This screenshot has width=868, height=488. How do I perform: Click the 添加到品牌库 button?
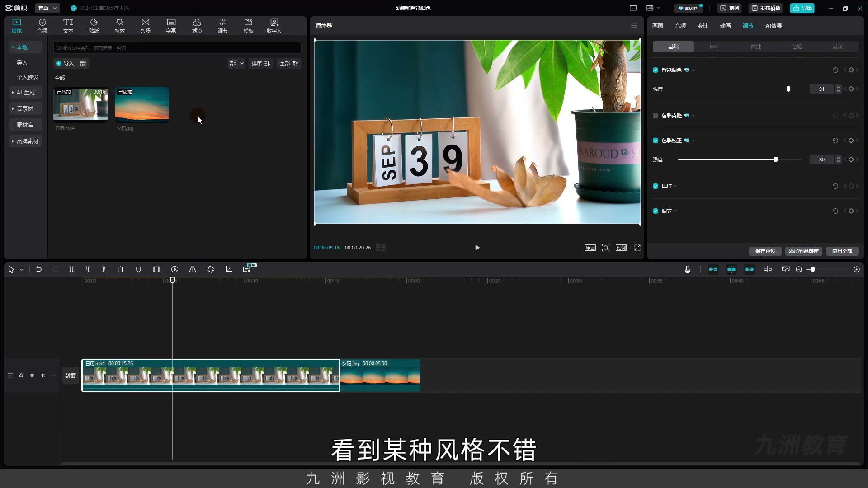(x=803, y=251)
